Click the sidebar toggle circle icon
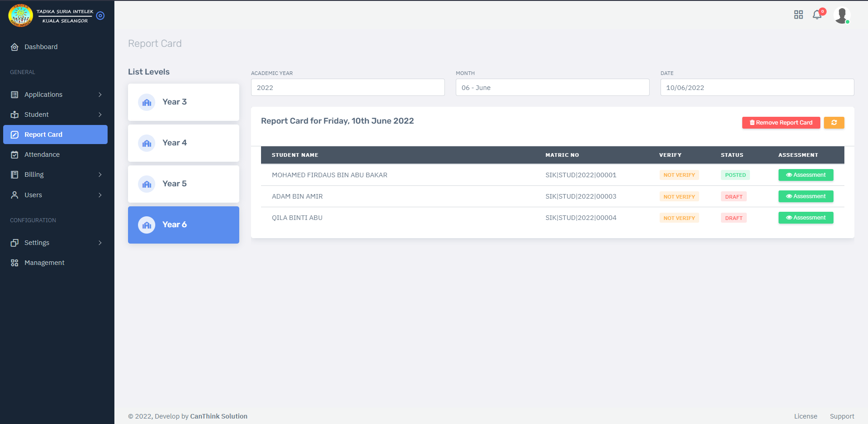This screenshot has height=424, width=868. (x=101, y=16)
